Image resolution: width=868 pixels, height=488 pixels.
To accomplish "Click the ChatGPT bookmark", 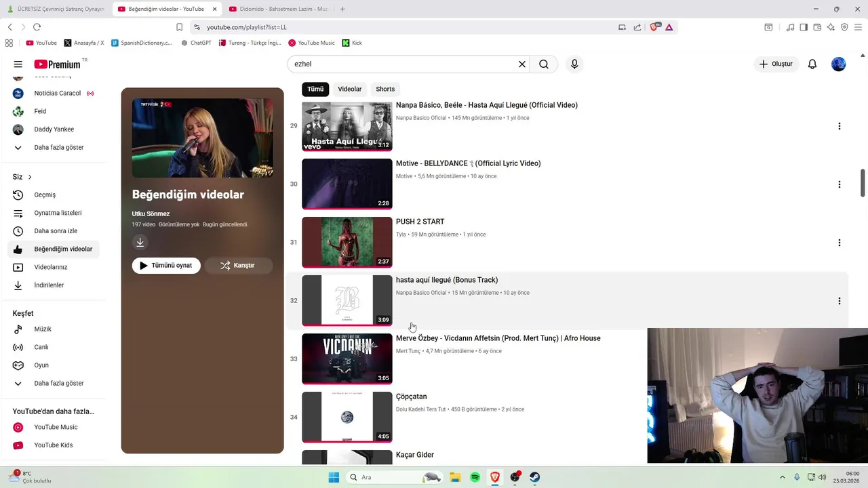I will click(196, 43).
